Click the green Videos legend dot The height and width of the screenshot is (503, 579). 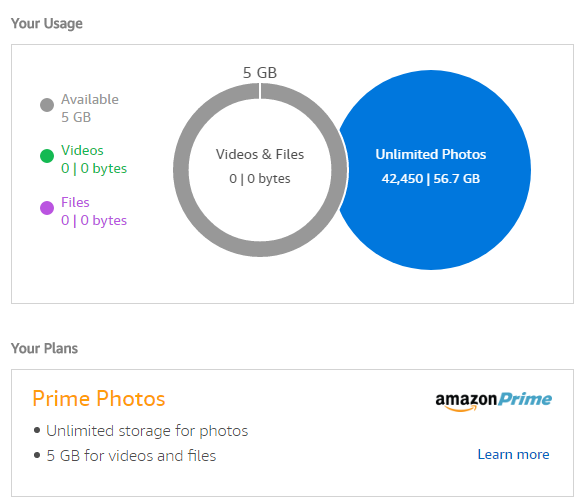[47, 156]
